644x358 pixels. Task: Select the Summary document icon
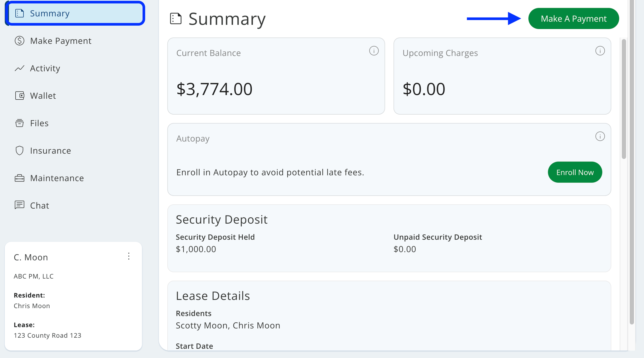(x=20, y=13)
